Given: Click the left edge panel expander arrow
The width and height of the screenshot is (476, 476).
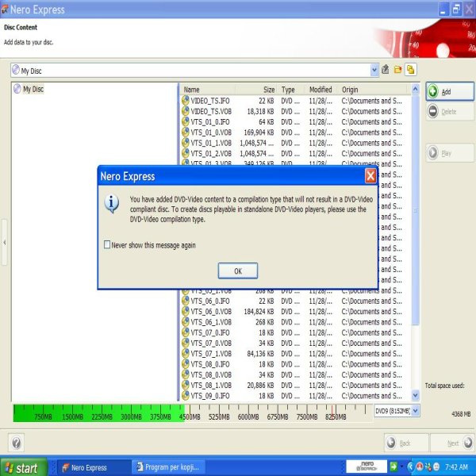Looking at the screenshot, I should pos(5,242).
